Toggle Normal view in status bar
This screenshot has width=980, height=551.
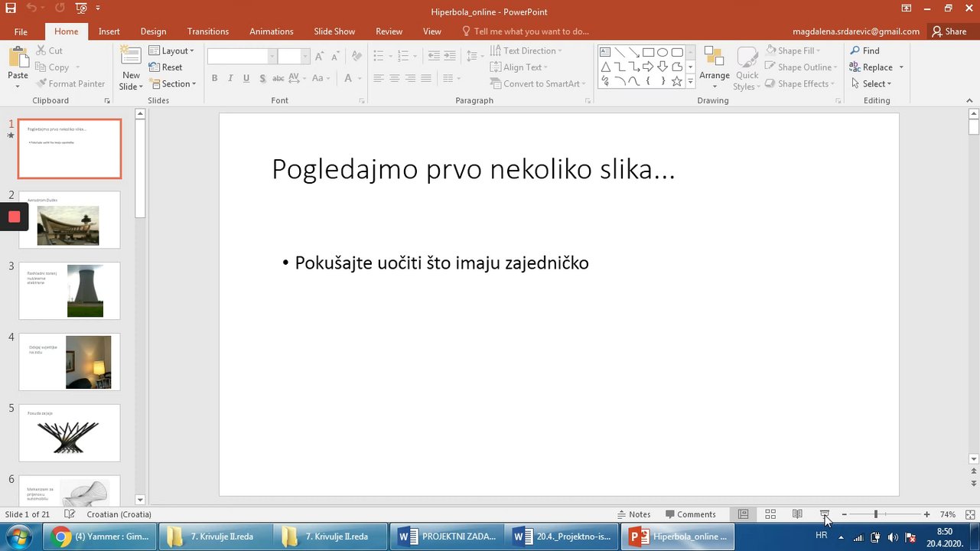click(x=743, y=514)
